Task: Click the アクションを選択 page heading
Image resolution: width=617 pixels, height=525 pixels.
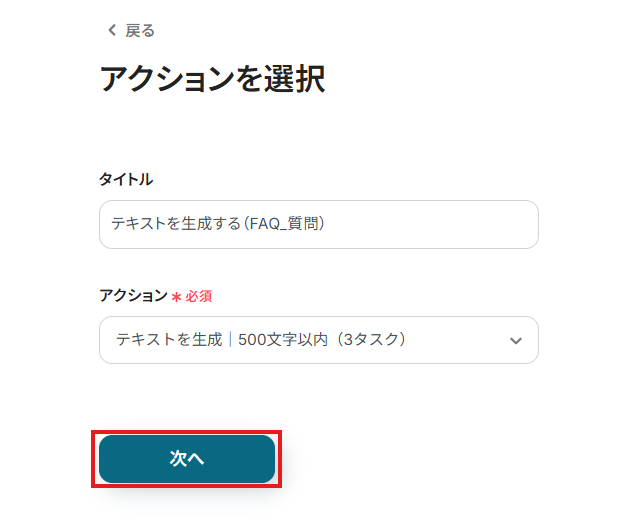Action: click(x=212, y=79)
